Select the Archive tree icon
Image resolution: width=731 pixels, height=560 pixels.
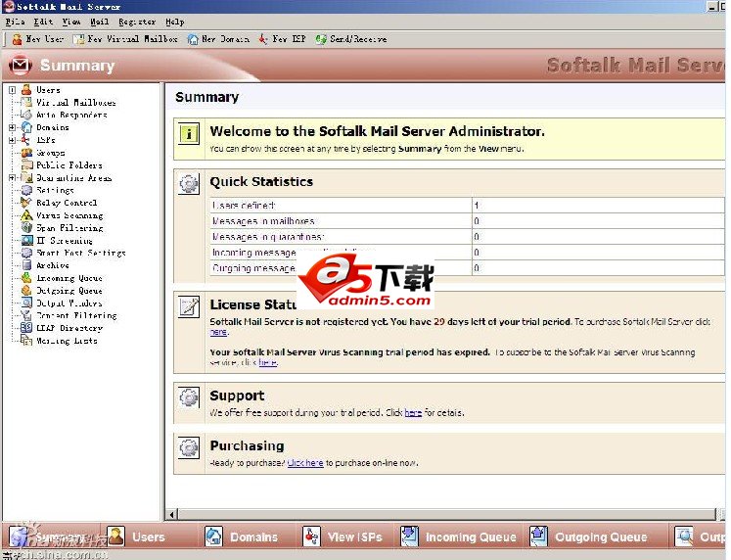pyautogui.click(x=26, y=265)
